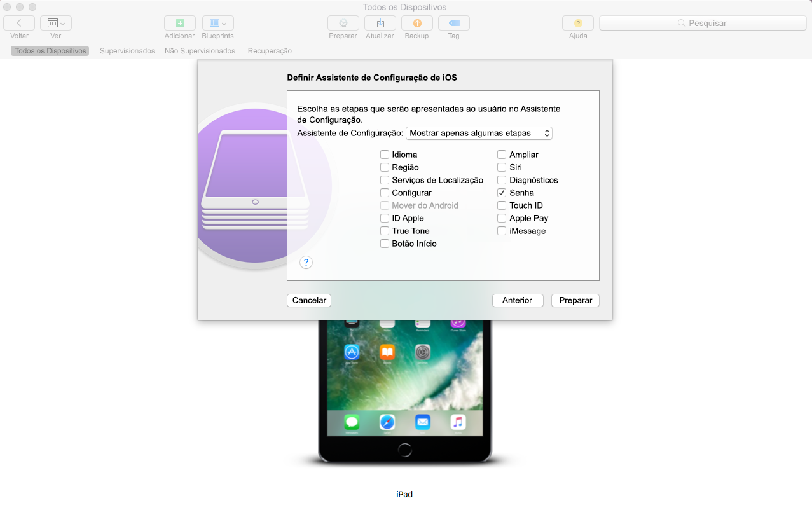Check the Touch ID checkbox
812x524 pixels.
tap(502, 205)
